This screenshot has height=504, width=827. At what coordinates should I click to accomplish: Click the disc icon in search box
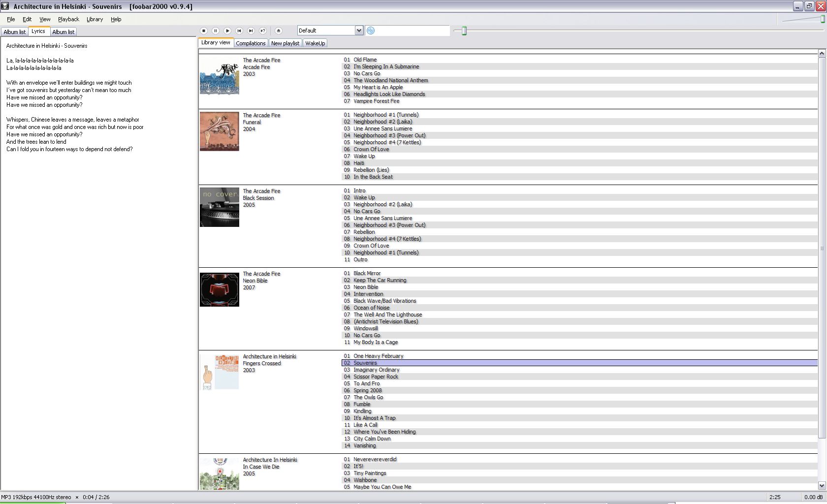point(371,31)
